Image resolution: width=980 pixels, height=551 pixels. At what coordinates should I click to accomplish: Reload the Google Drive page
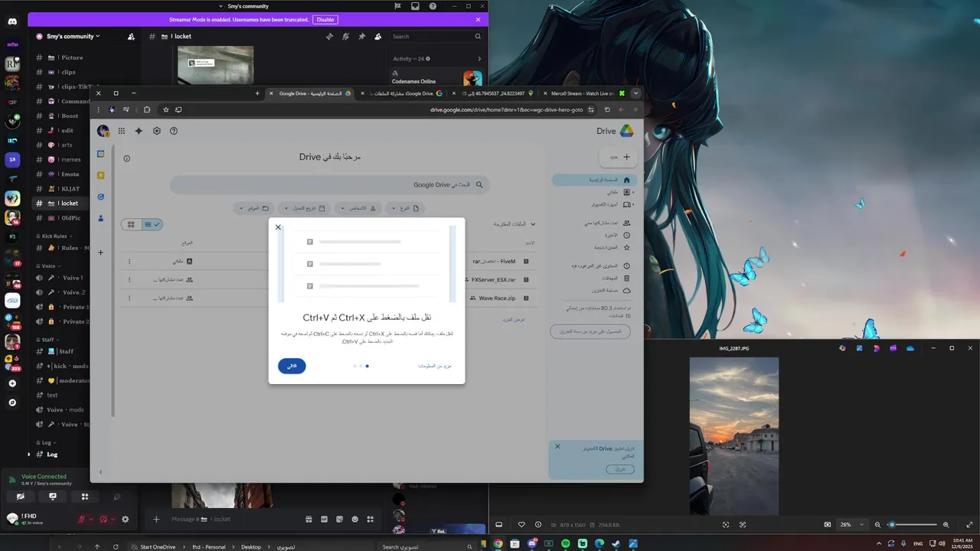(x=607, y=109)
